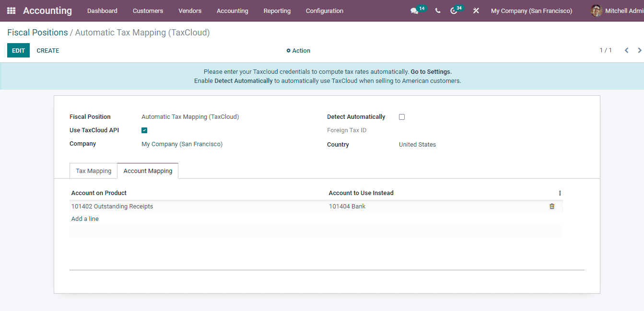644x311 pixels.
Task: Enable the Detect Automatically checkbox
Action: (x=401, y=116)
